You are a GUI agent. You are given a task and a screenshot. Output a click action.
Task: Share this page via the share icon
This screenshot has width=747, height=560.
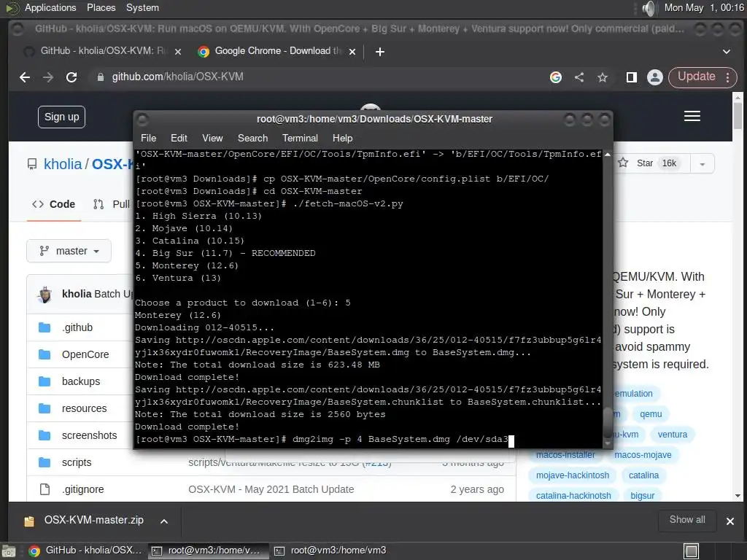pos(579,77)
